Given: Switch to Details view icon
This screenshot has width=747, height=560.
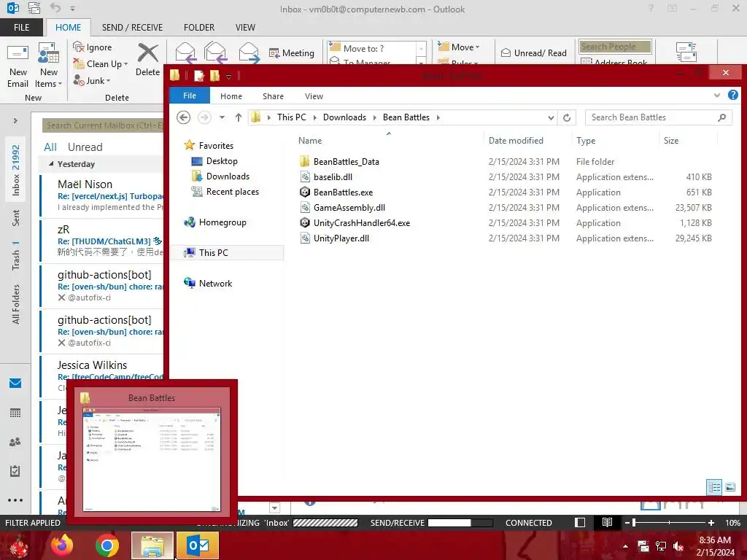Looking at the screenshot, I should point(713,486).
